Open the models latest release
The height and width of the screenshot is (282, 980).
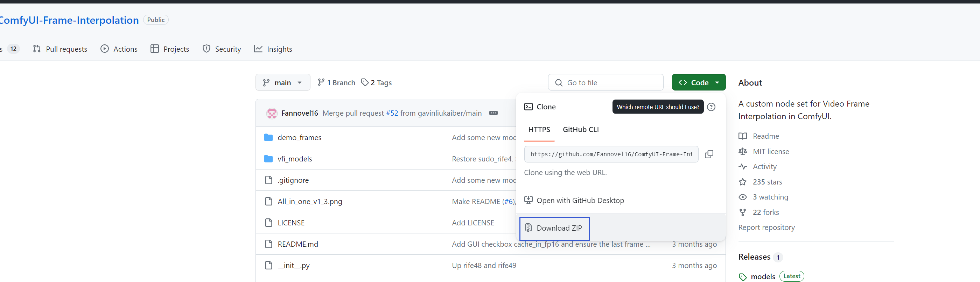763,277
